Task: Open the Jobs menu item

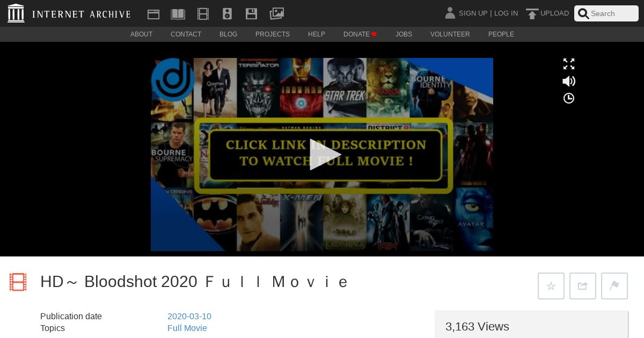Action: click(404, 34)
